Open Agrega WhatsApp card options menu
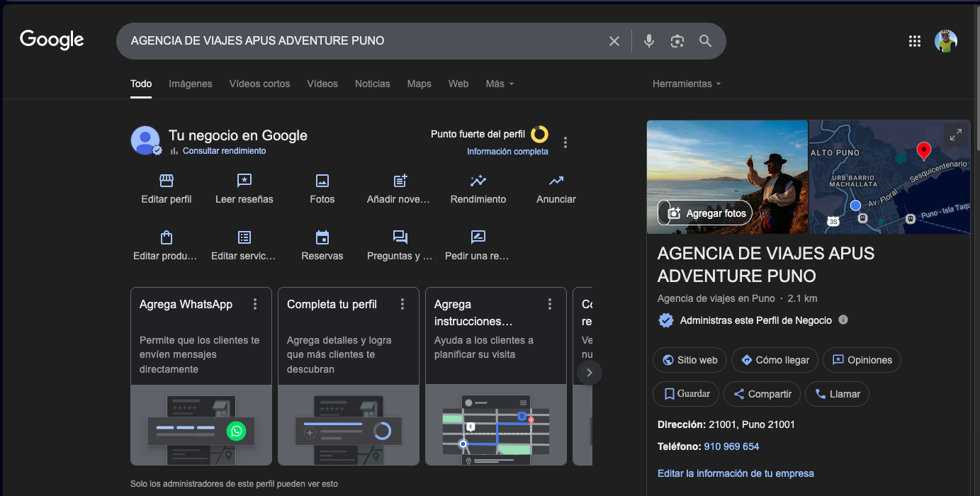Image resolution: width=980 pixels, height=496 pixels. point(255,304)
